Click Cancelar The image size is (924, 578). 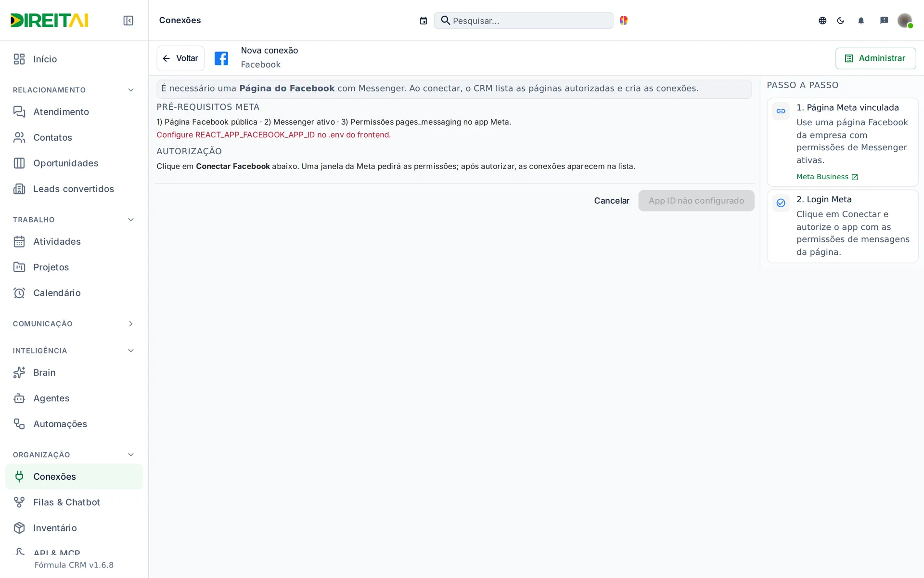[611, 201]
